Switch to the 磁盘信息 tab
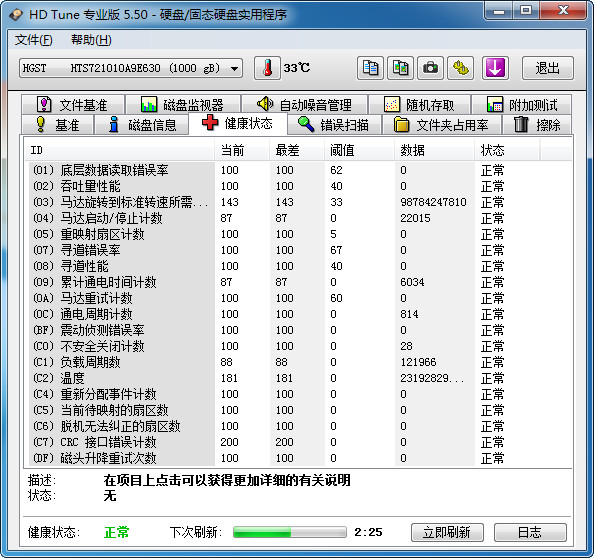594x558 pixels. coord(142,125)
